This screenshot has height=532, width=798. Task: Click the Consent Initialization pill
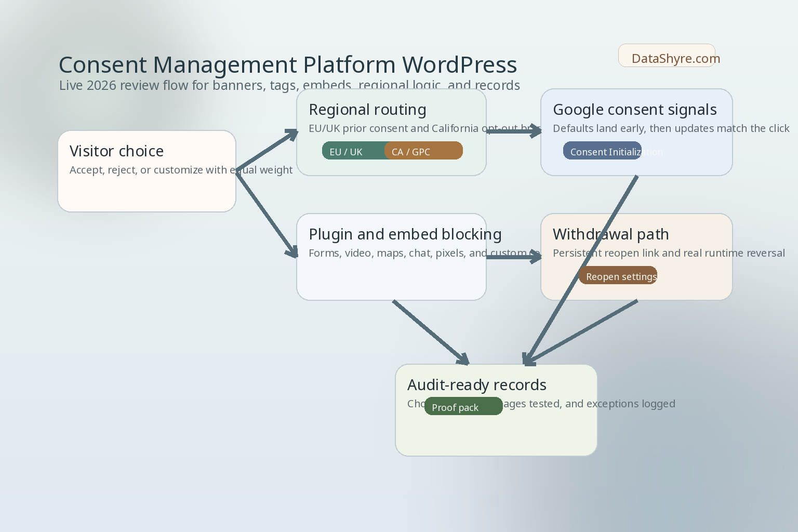(x=602, y=151)
